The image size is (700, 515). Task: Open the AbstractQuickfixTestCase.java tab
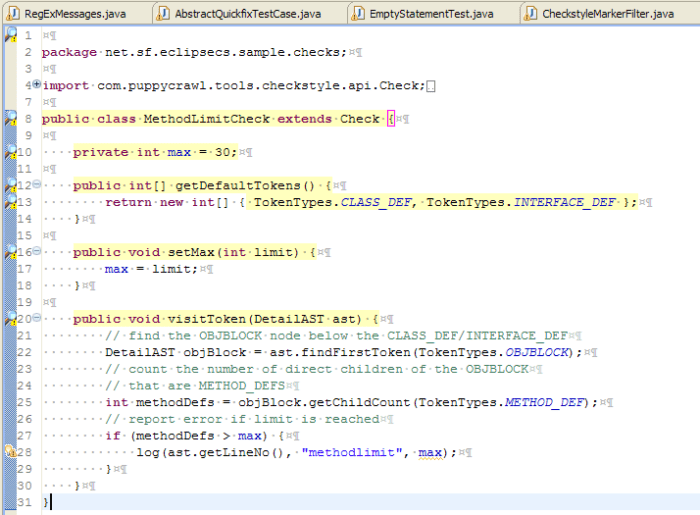tap(248, 14)
